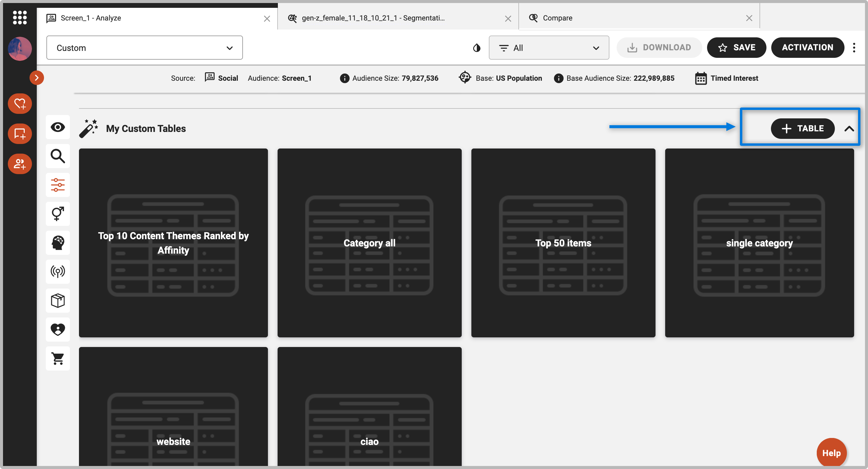This screenshot has width=868, height=469.
Task: Toggle the contrast color mode icon
Action: [x=476, y=48]
